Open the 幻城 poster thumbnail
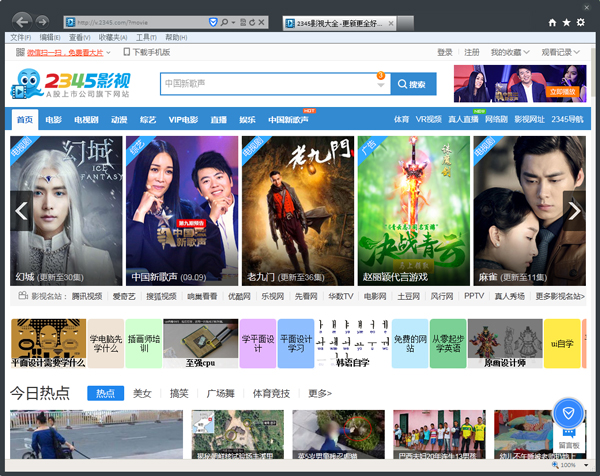The height and width of the screenshot is (476, 600). click(x=66, y=211)
